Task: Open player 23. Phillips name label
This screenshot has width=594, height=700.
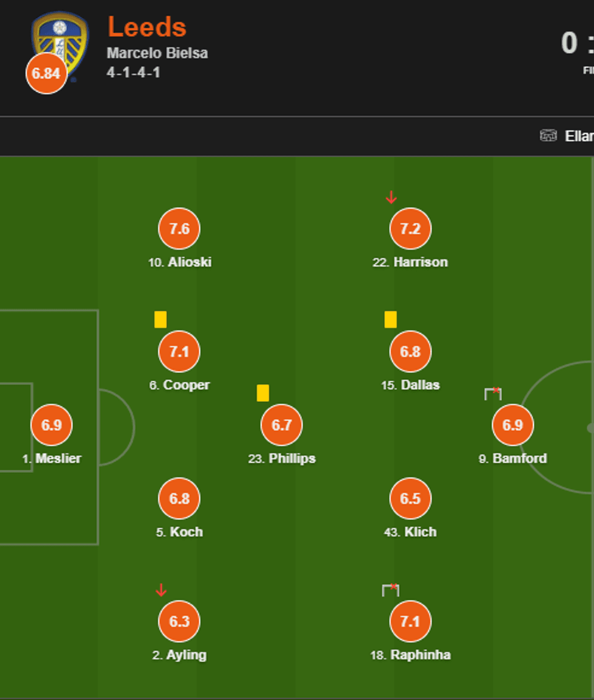Action: pyautogui.click(x=282, y=459)
